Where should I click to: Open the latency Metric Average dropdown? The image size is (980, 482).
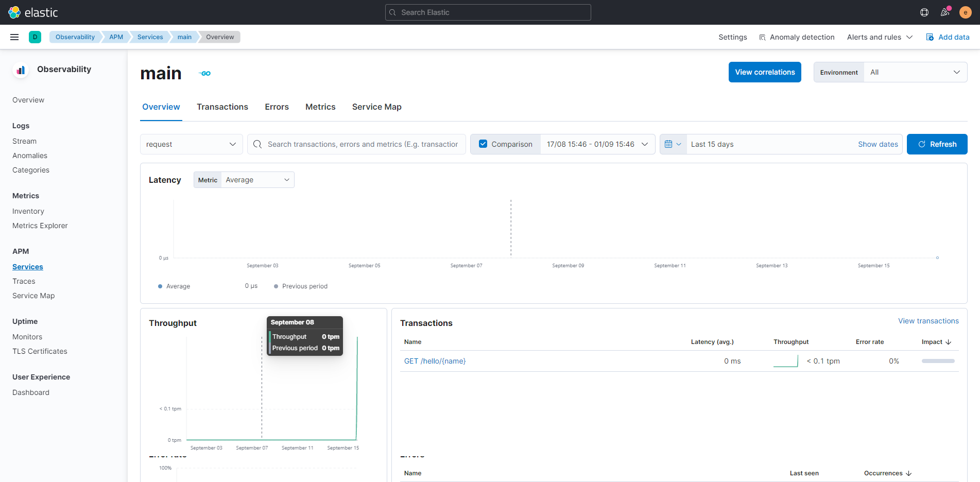(x=257, y=180)
